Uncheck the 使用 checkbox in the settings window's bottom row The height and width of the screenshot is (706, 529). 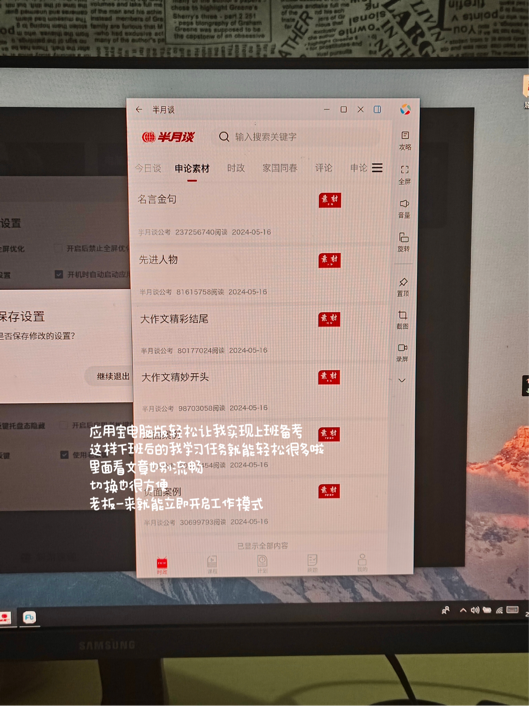tap(64, 455)
